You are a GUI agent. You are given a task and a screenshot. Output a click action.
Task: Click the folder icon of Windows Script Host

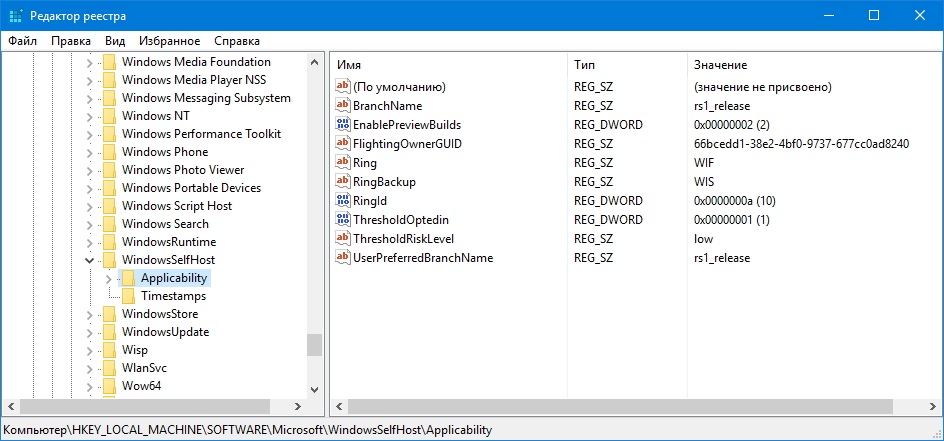(x=109, y=206)
